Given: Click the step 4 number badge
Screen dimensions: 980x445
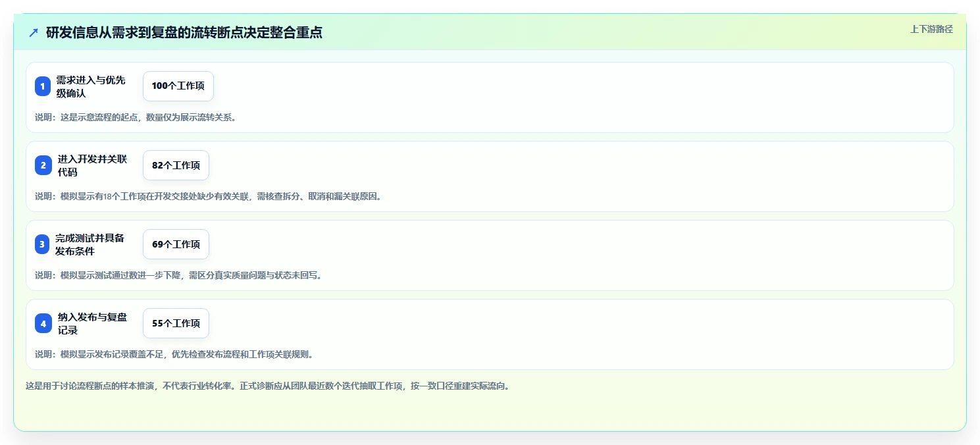Looking at the screenshot, I should pos(43,323).
